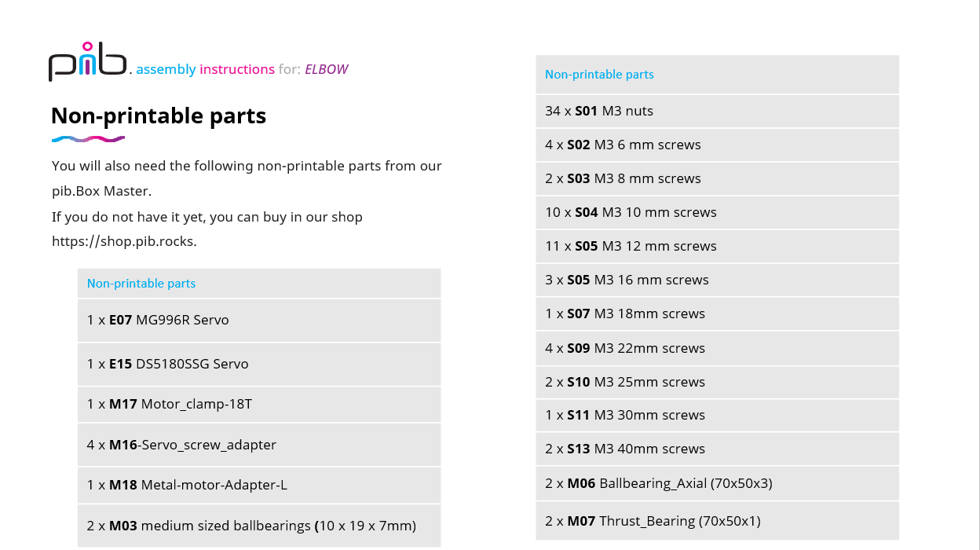
Task: Select the E15 DS5180SSG Servo row
Action: point(258,365)
